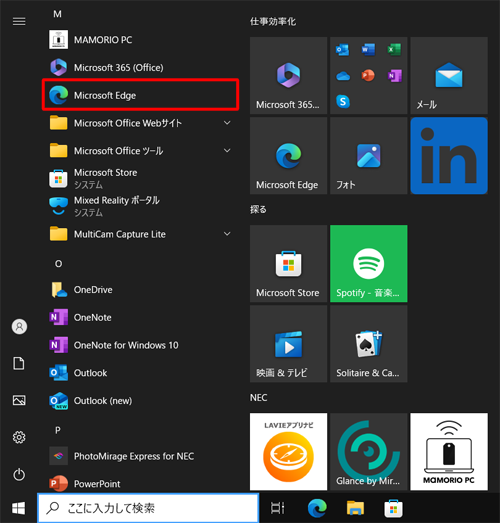Click the 探る group title
This screenshot has width=500, height=523.
258,209
